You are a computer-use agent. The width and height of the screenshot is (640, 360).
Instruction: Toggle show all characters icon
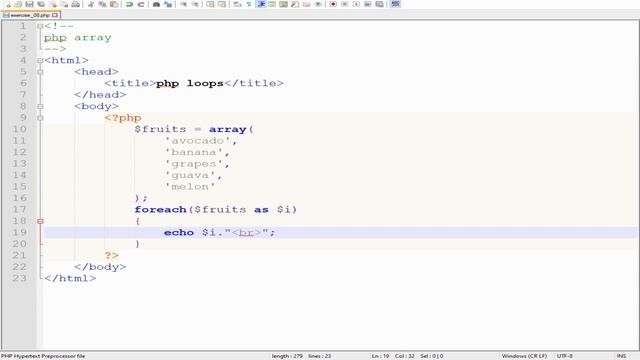[249, 4]
